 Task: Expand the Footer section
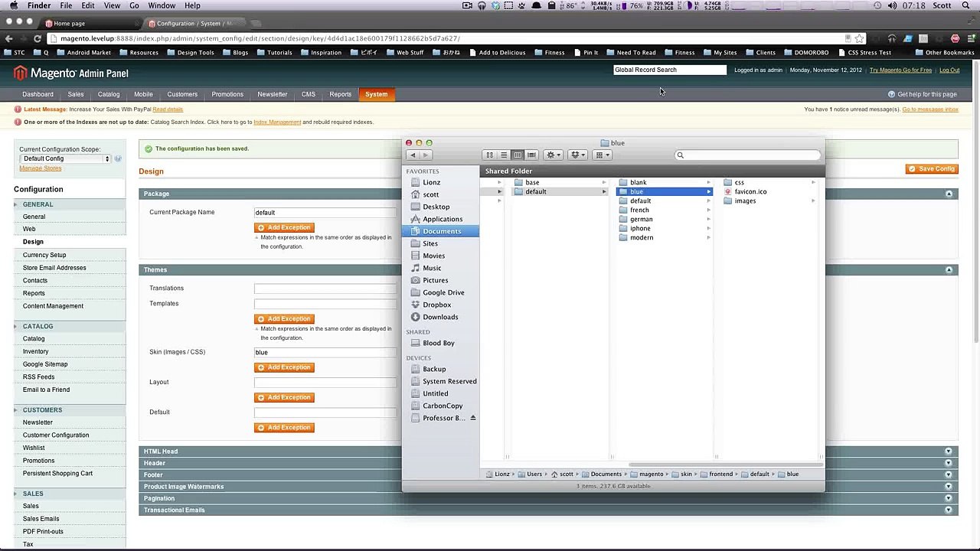point(548,474)
